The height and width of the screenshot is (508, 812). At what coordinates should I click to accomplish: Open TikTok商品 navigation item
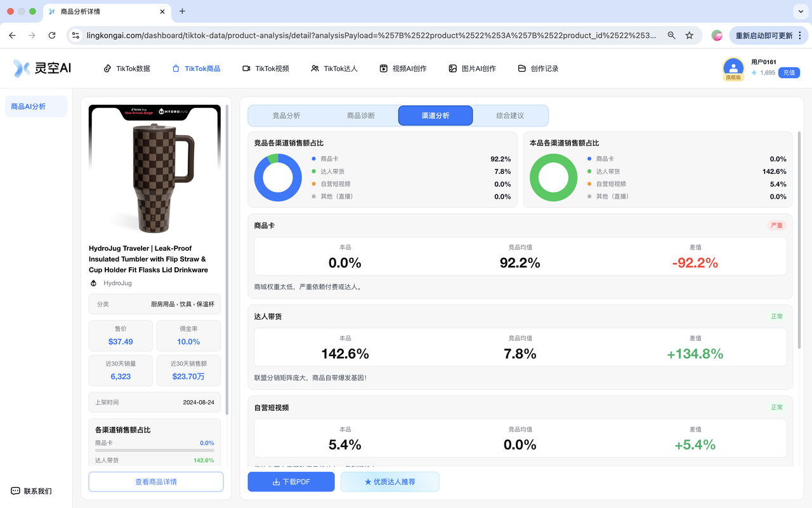click(196, 69)
